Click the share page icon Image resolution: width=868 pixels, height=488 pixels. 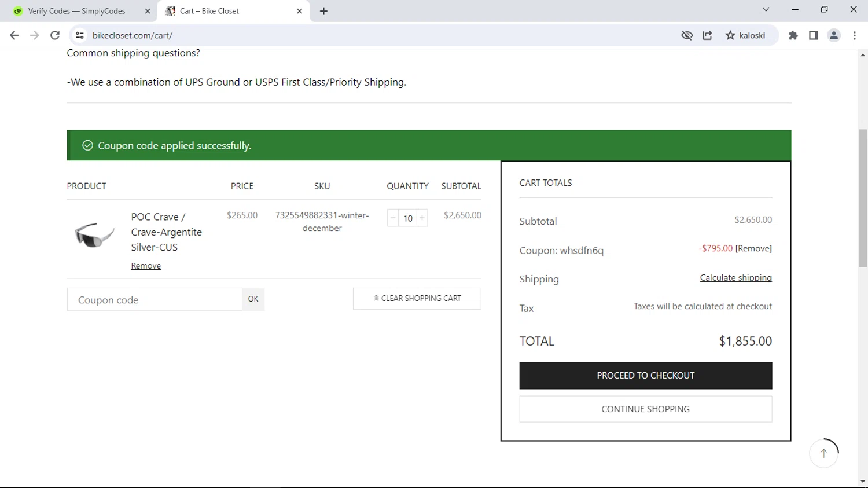[707, 35]
